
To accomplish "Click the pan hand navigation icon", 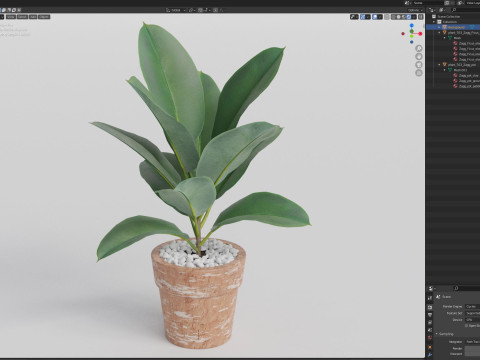I will coord(419,56).
